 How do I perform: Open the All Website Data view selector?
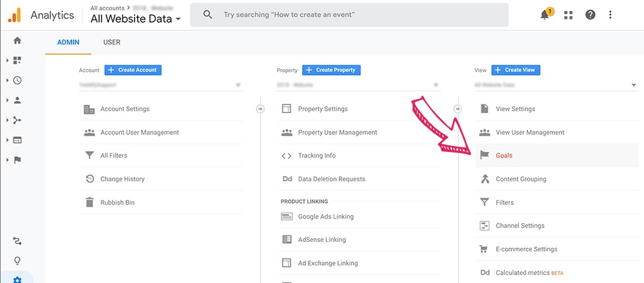click(135, 19)
